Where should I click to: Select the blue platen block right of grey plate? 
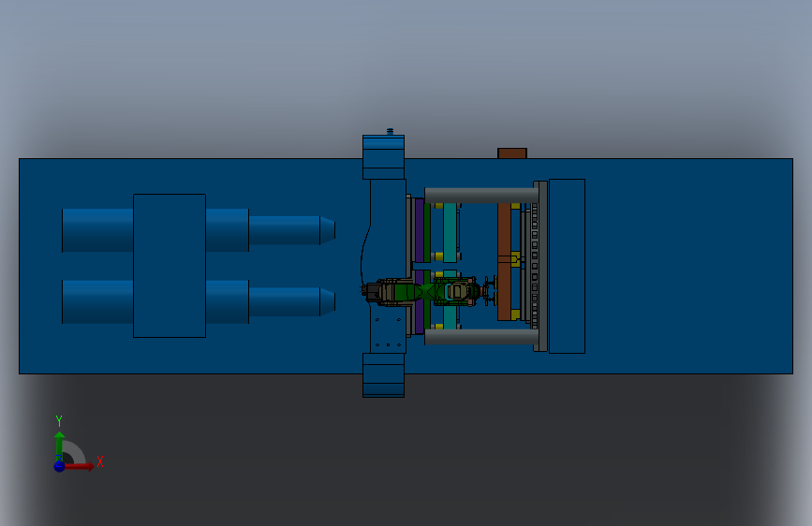[x=567, y=266]
